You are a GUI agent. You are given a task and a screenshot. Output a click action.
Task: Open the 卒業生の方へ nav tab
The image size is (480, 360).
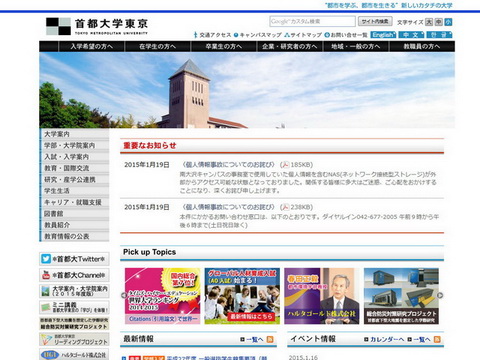click(x=224, y=46)
